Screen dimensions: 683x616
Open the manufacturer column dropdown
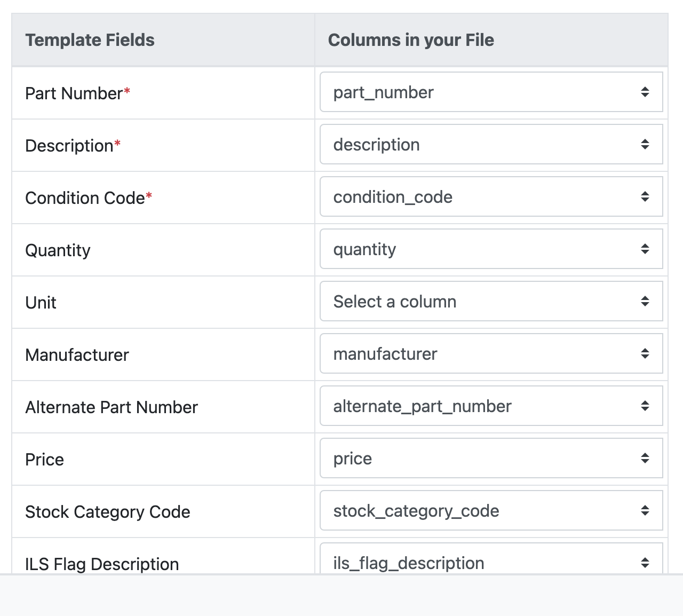491,354
